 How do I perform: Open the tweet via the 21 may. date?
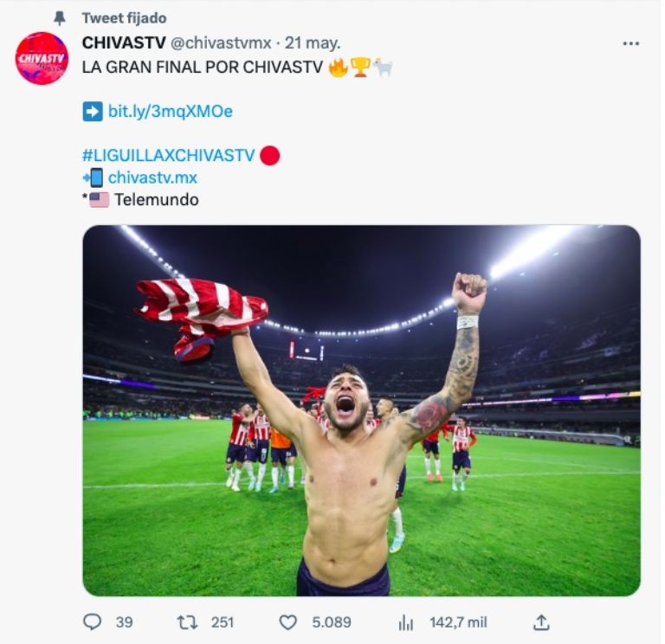click(x=313, y=43)
